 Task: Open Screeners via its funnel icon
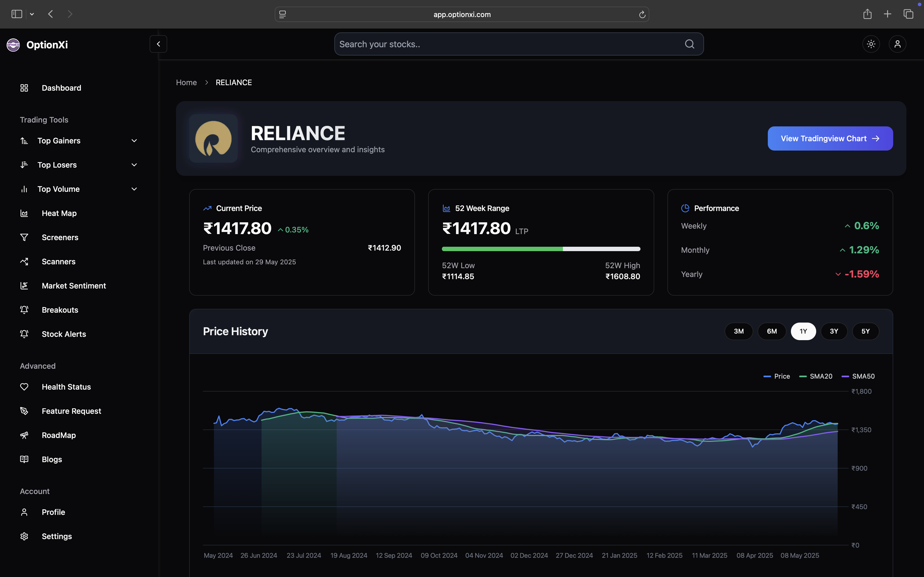[x=24, y=237]
